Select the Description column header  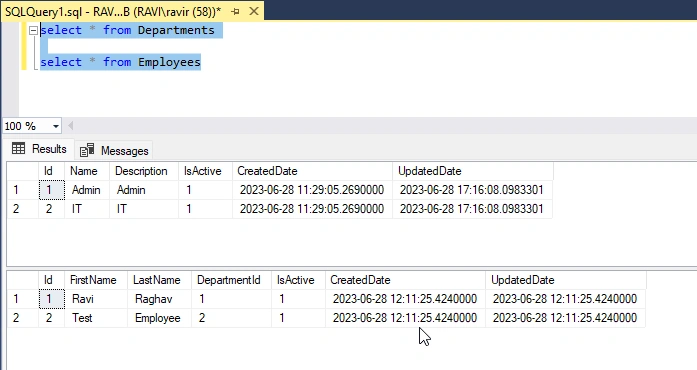pyautogui.click(x=144, y=171)
